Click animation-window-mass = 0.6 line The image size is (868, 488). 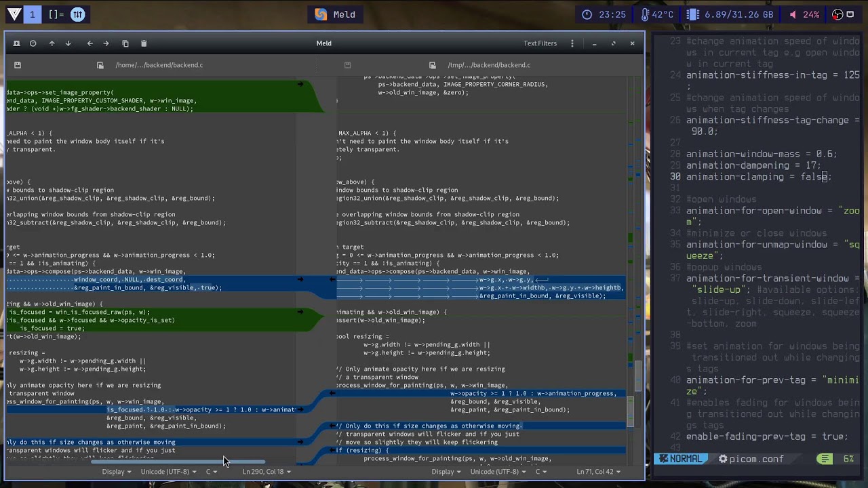pos(762,154)
